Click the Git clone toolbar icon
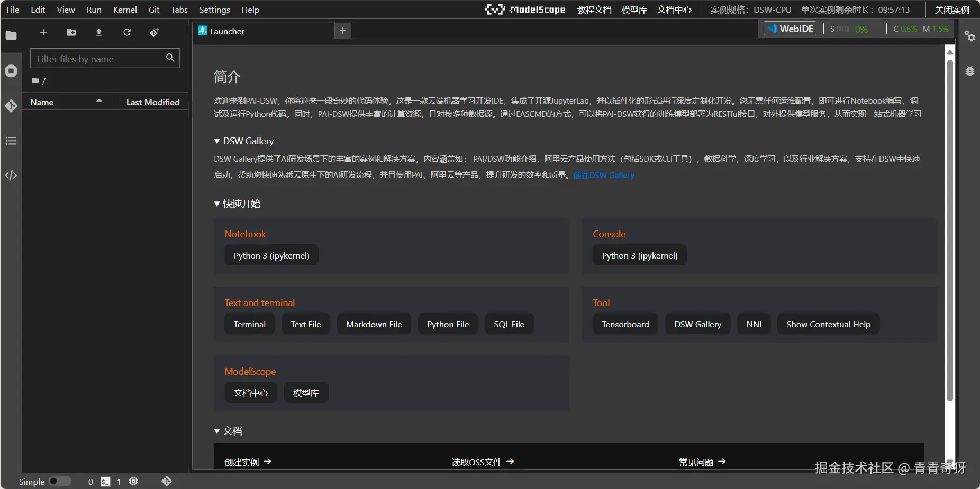Image resolution: width=980 pixels, height=489 pixels. pyautogui.click(x=154, y=32)
